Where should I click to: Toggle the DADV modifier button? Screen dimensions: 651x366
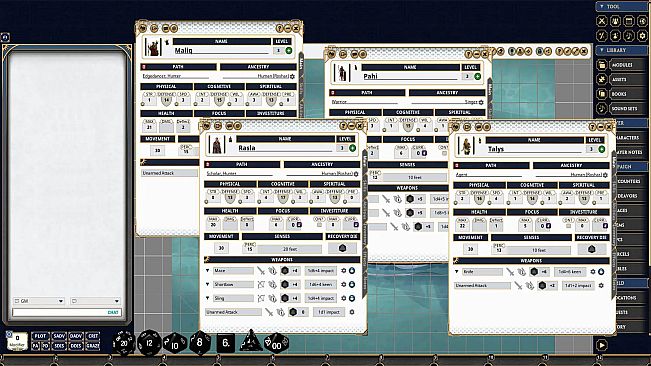[76, 336]
